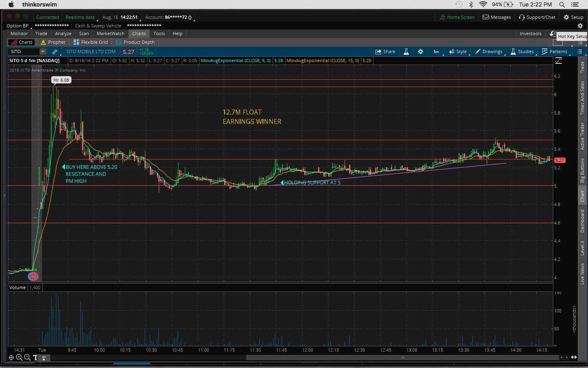
Task: Switch to the MarketWatch tab
Action: (x=110, y=34)
